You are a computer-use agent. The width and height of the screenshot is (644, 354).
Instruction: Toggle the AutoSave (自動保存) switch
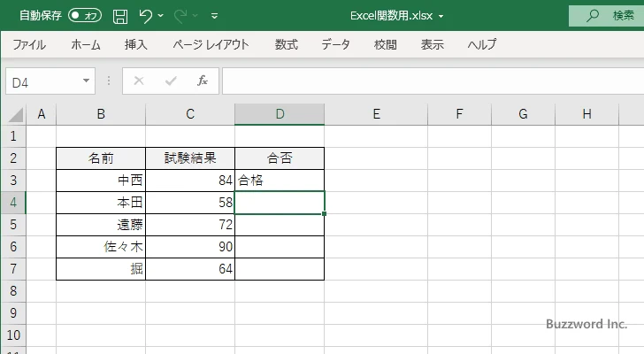tap(85, 16)
